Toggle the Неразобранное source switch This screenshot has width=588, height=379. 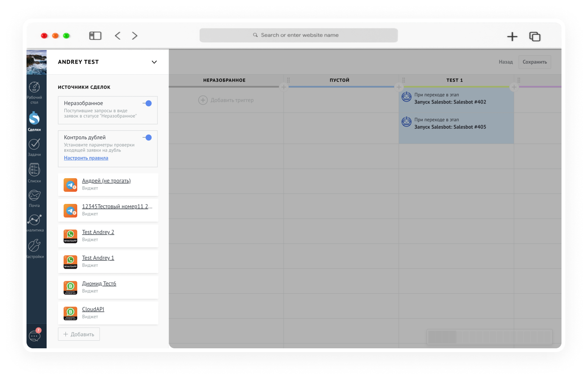(147, 103)
